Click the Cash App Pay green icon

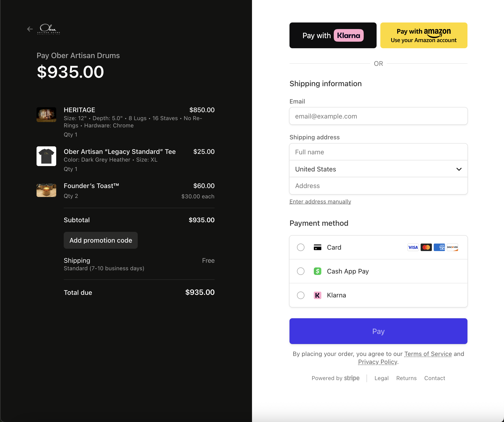click(317, 271)
